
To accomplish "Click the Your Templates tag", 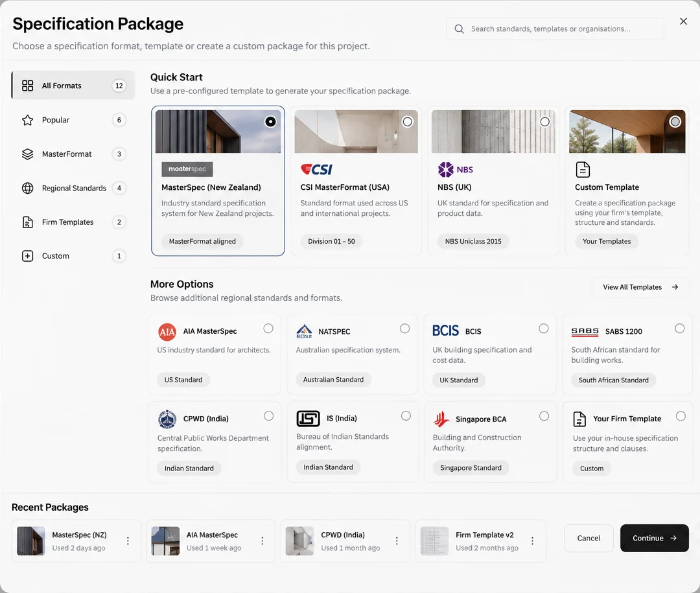I will pos(607,241).
